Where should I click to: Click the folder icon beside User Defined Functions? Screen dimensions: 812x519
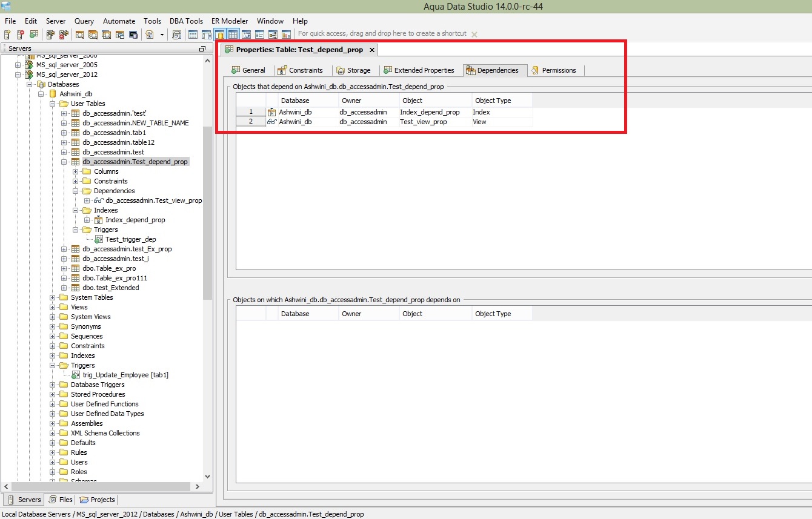click(64, 404)
